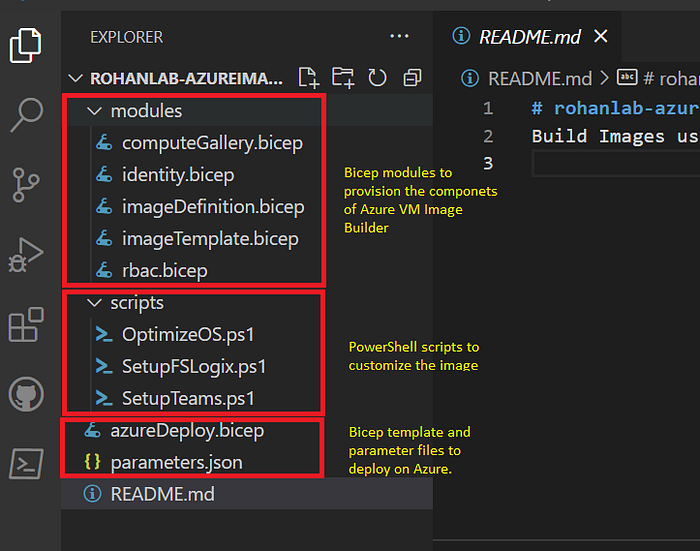700x551 pixels.
Task: Open the Extensions view icon
Action: click(x=26, y=325)
